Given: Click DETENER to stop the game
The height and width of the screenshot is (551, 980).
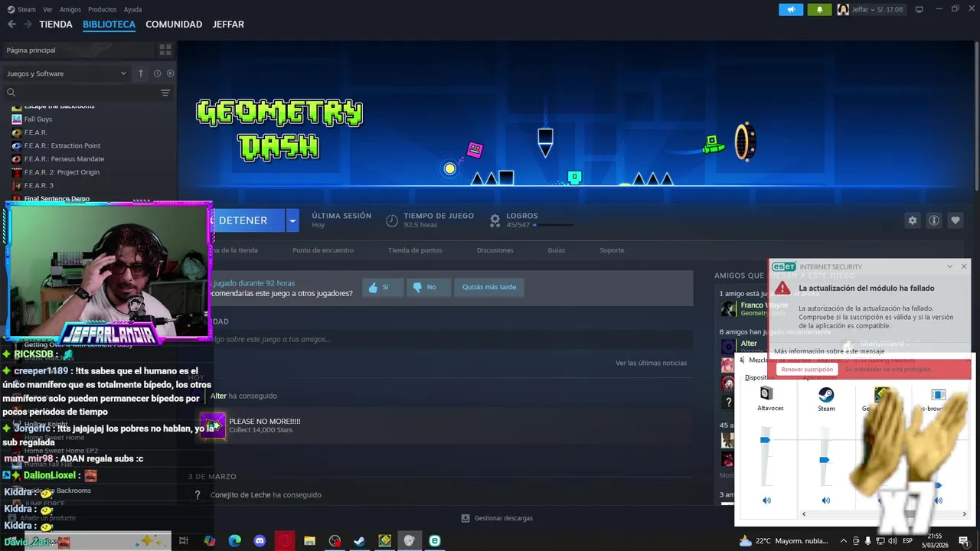Looking at the screenshot, I should [x=245, y=220].
